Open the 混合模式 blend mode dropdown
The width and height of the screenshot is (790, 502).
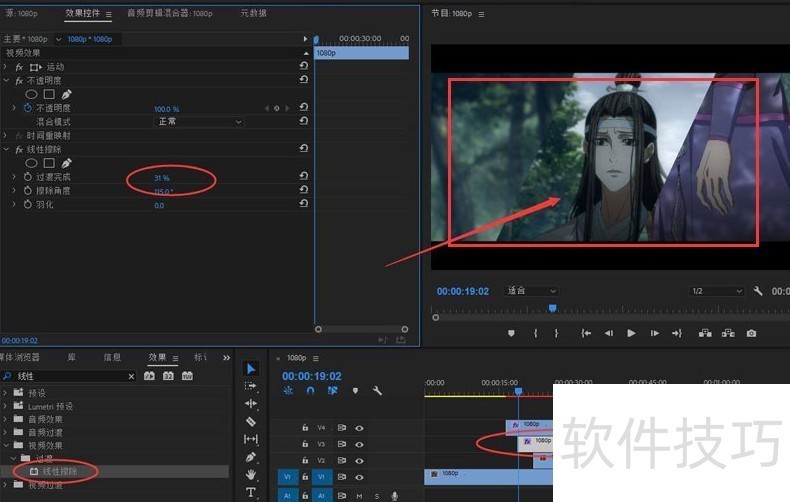coord(199,122)
